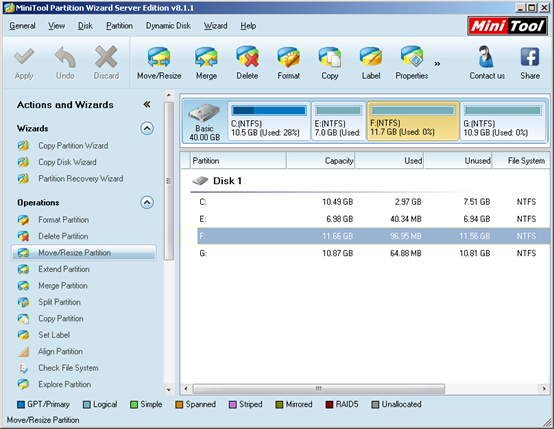Choose Format Partition operation
Image resolution: width=554 pixels, height=429 pixels.
point(64,219)
